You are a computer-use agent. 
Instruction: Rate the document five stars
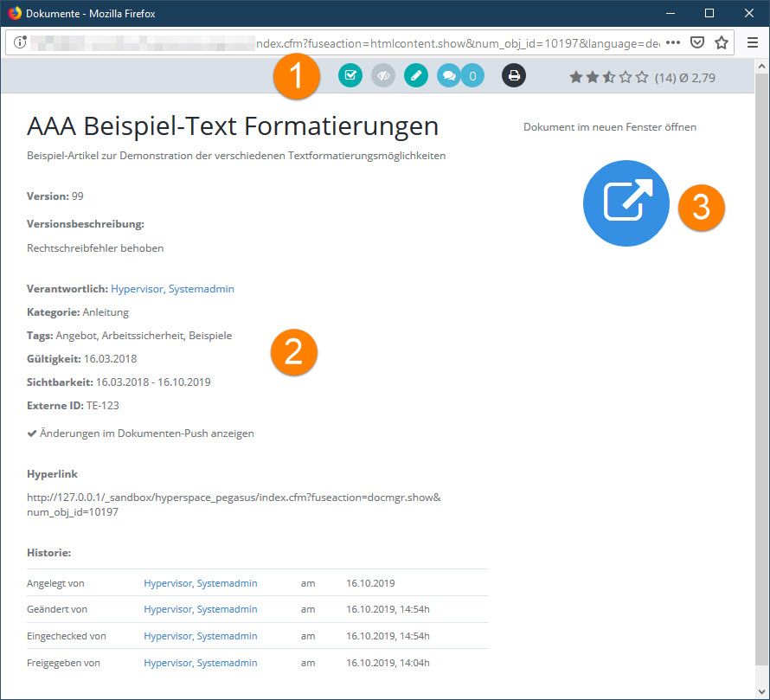click(642, 78)
